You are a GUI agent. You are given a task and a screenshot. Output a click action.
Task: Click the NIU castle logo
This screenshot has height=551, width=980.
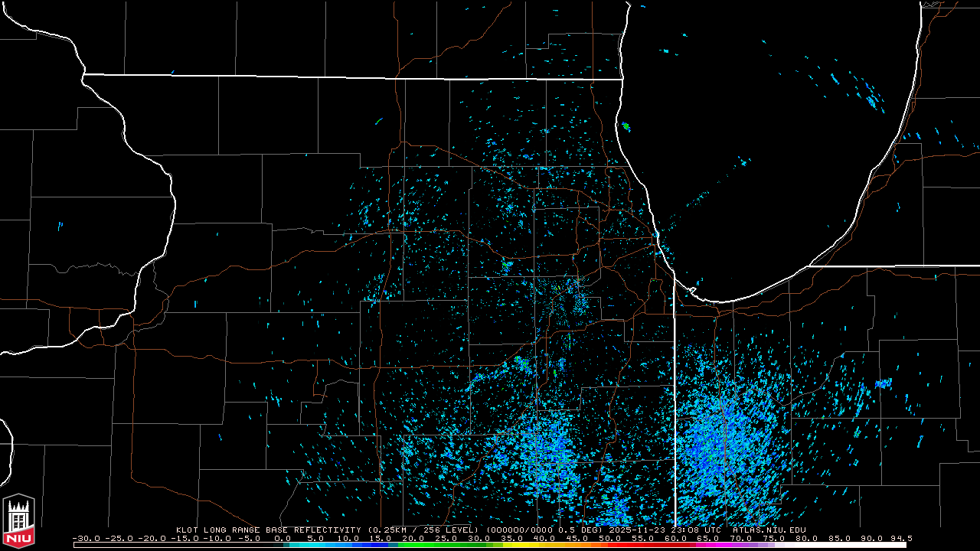pyautogui.click(x=18, y=522)
